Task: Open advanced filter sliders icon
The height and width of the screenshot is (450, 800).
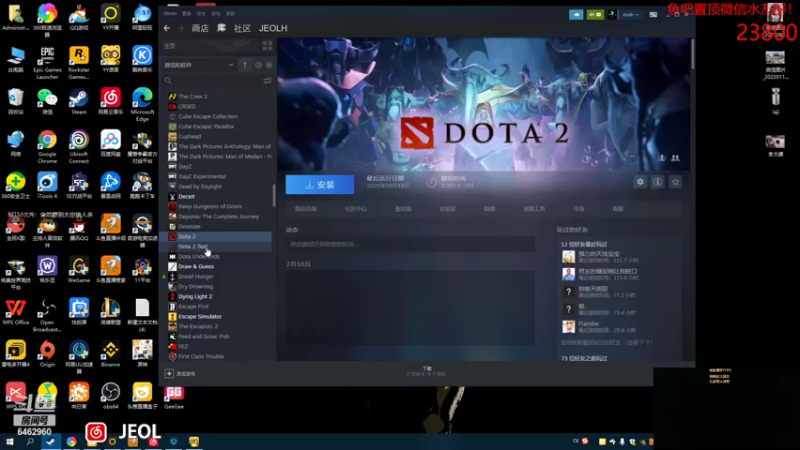Action: (x=267, y=81)
